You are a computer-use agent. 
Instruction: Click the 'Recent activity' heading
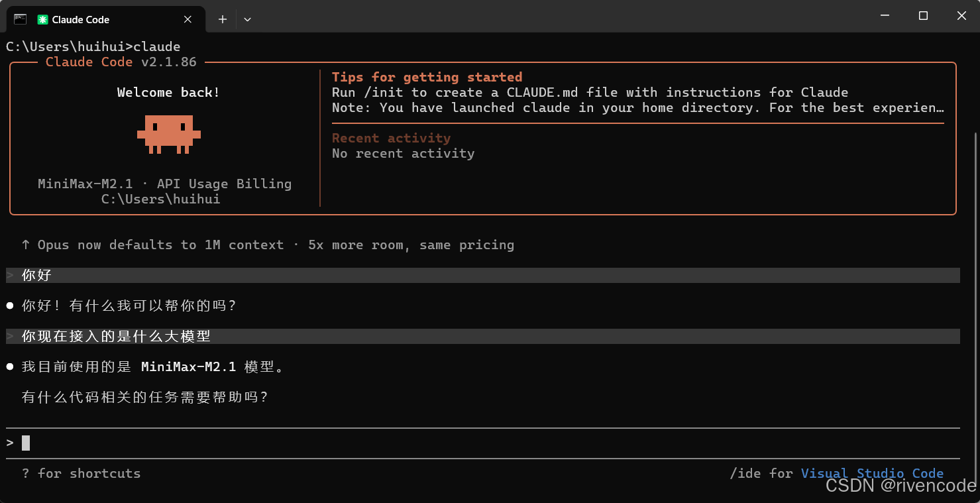click(391, 138)
